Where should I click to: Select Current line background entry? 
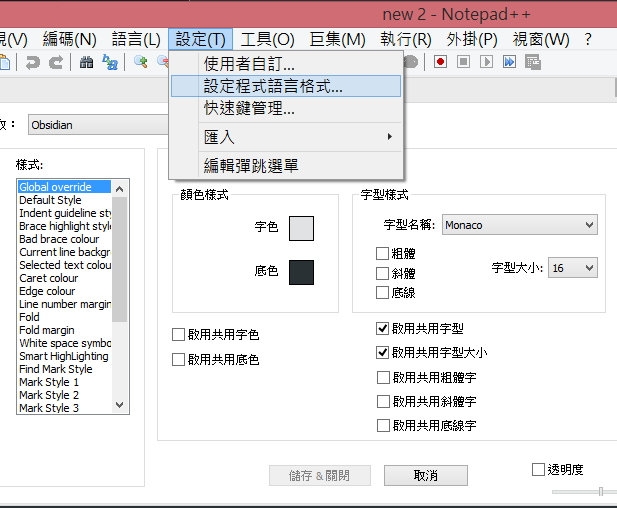click(64, 252)
